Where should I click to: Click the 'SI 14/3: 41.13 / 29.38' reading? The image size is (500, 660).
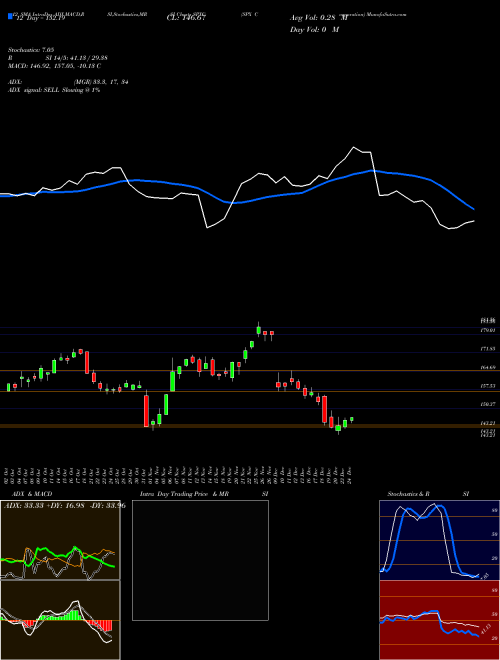click(x=77, y=58)
